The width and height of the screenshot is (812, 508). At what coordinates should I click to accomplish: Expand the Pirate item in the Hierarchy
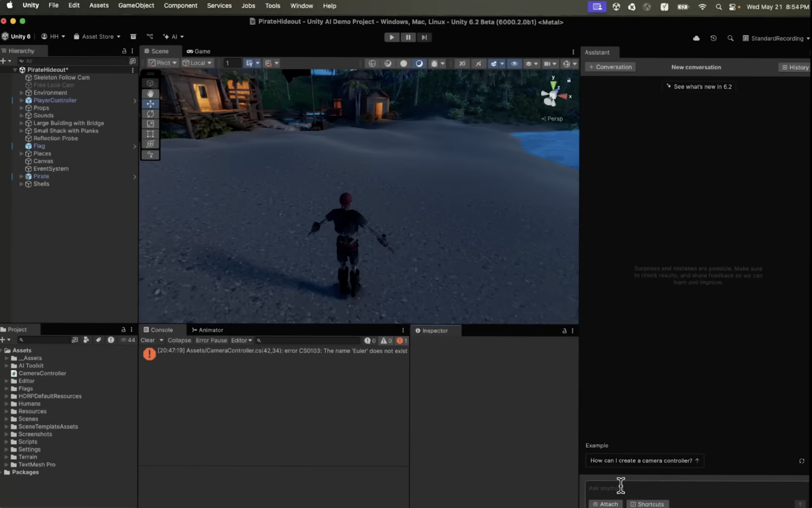point(22,176)
